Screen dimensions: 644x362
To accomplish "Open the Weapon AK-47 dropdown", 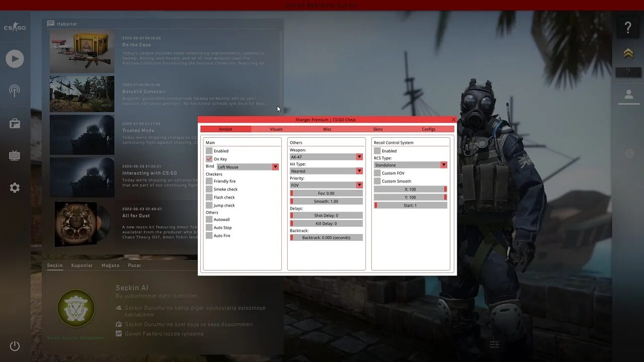I will (326, 157).
